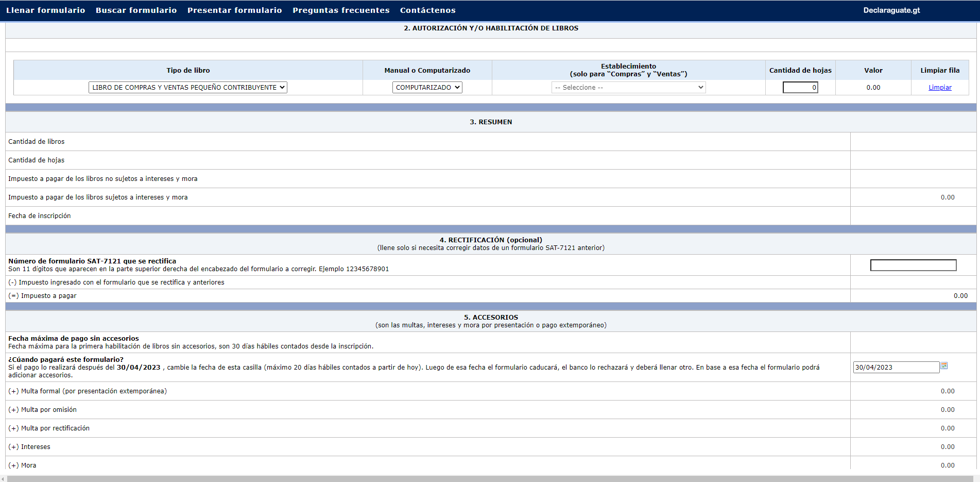Click the Multa formal amount value

point(947,391)
